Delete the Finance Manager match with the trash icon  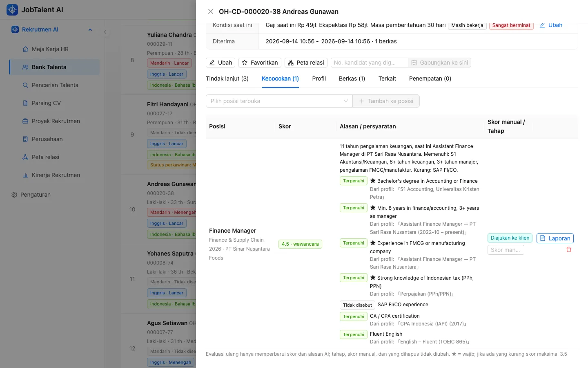coord(569,249)
